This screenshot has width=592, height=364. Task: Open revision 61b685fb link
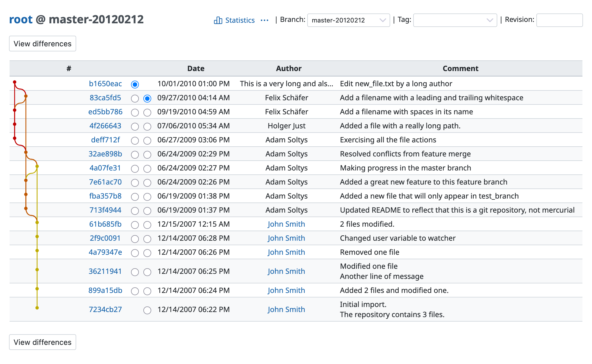tap(105, 224)
